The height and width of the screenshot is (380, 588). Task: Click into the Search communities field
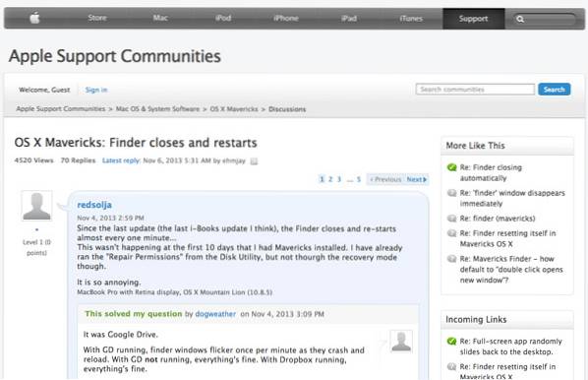(475, 90)
